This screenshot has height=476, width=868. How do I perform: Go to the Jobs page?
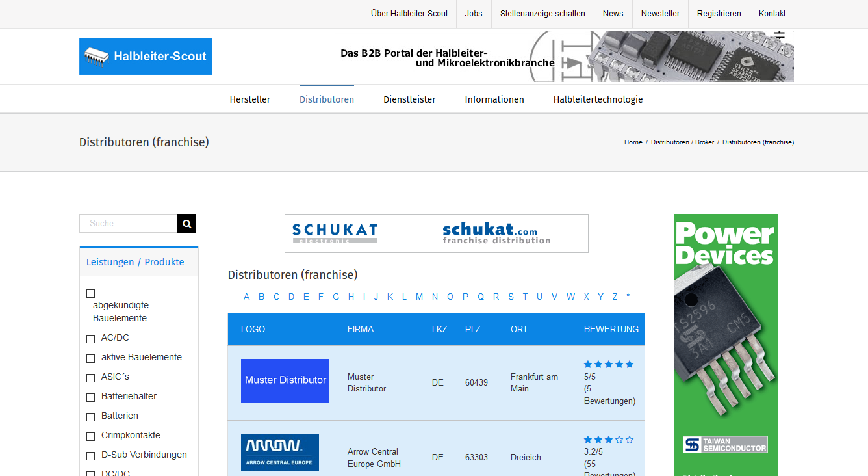(x=474, y=14)
